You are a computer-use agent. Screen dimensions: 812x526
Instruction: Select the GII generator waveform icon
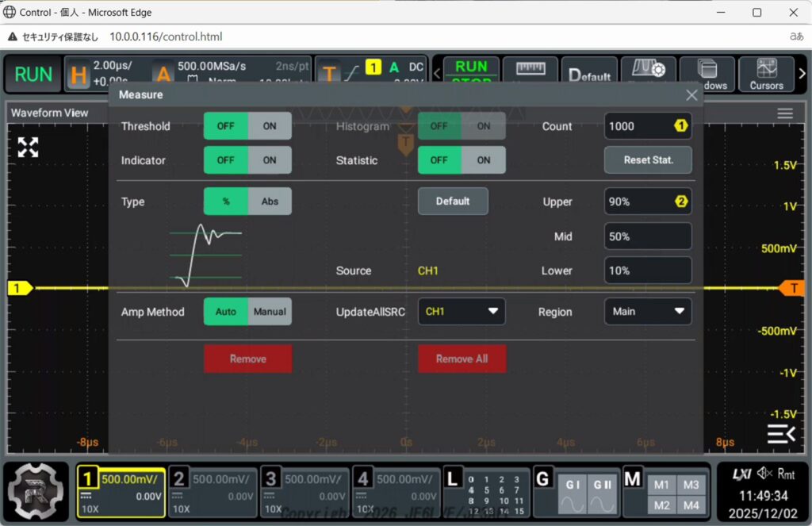coord(602,493)
